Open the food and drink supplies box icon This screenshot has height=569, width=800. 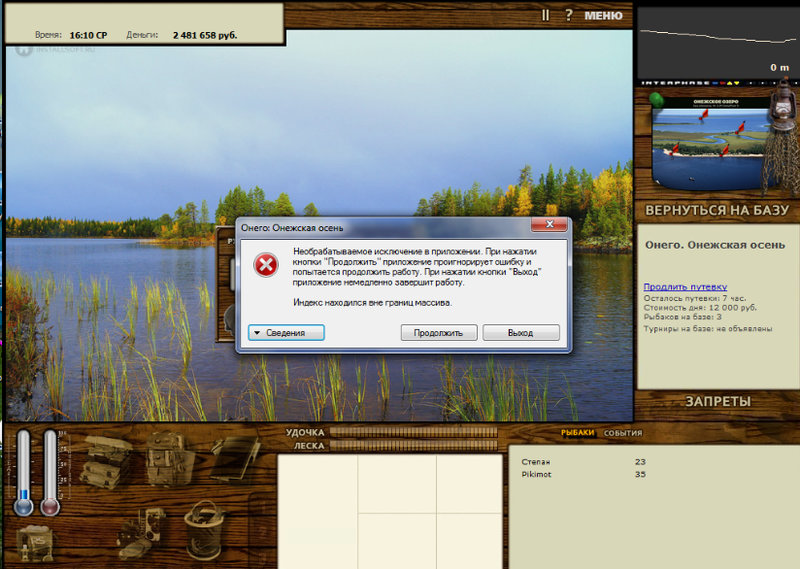coord(35,543)
